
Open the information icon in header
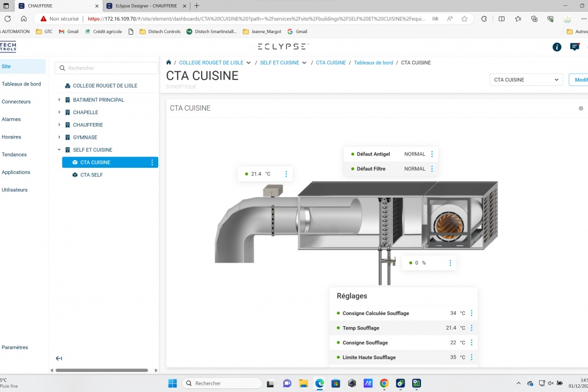pyautogui.click(x=556, y=47)
